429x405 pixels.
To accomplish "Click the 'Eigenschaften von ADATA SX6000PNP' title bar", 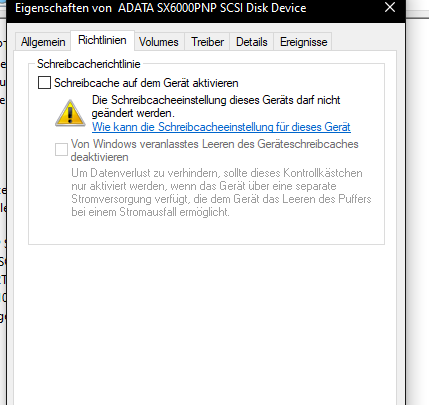I will 161,8.
